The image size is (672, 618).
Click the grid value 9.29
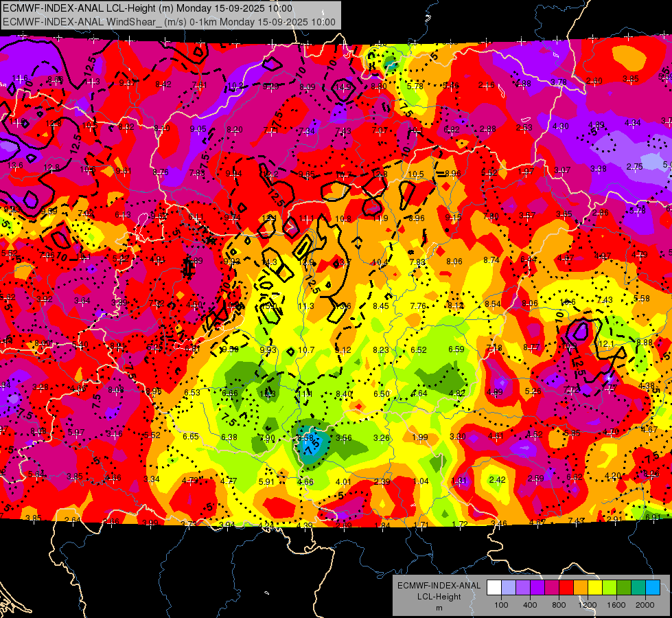[271, 87]
